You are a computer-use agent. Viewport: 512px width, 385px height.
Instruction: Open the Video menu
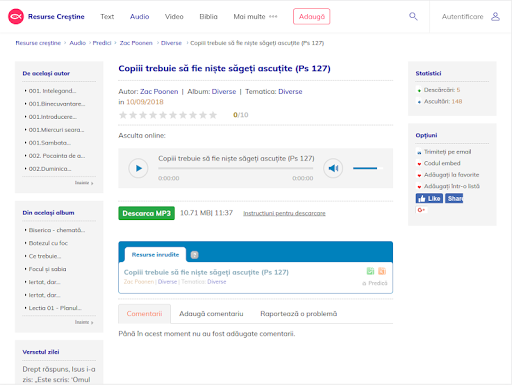pyautogui.click(x=174, y=17)
